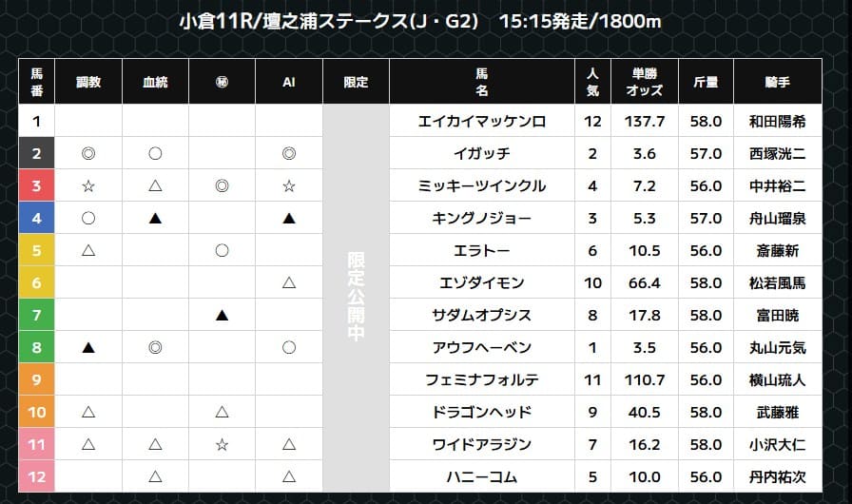
Task: Open horse name エイカイマッケンロ
Action: click(482, 121)
